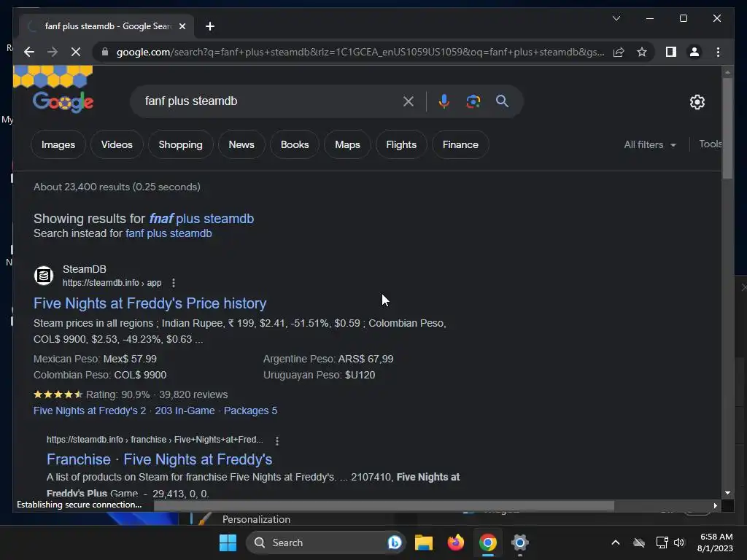Open the tab search chevron
The height and width of the screenshot is (560, 747).
[616, 18]
